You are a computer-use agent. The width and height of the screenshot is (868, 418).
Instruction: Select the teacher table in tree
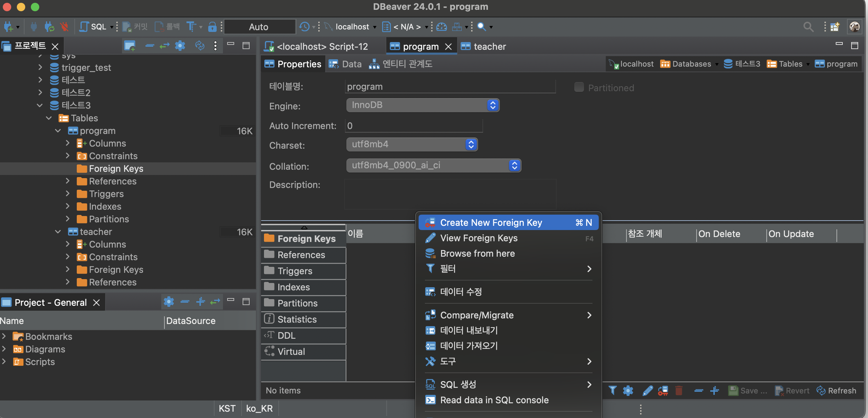(x=96, y=232)
